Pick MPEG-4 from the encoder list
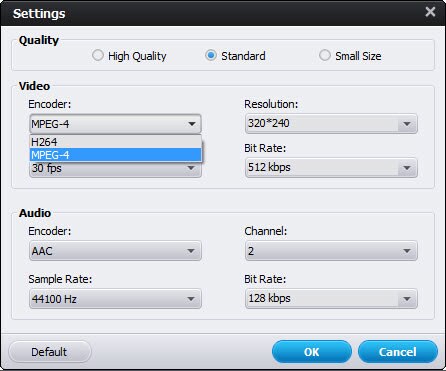446x371 pixels. (115, 155)
